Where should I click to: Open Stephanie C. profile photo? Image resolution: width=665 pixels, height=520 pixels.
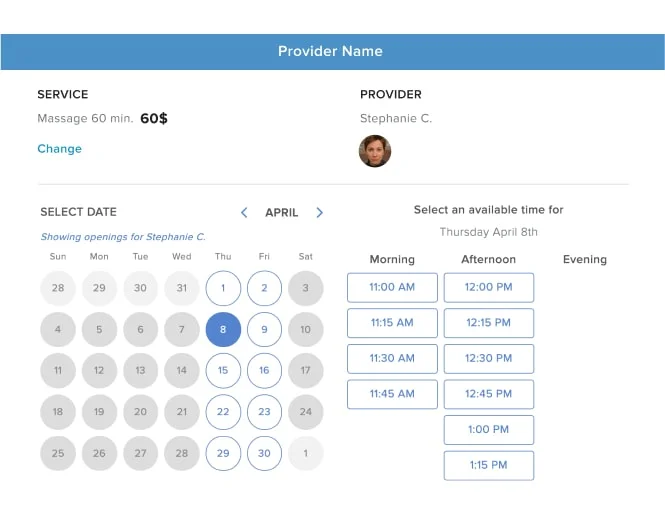(375, 151)
